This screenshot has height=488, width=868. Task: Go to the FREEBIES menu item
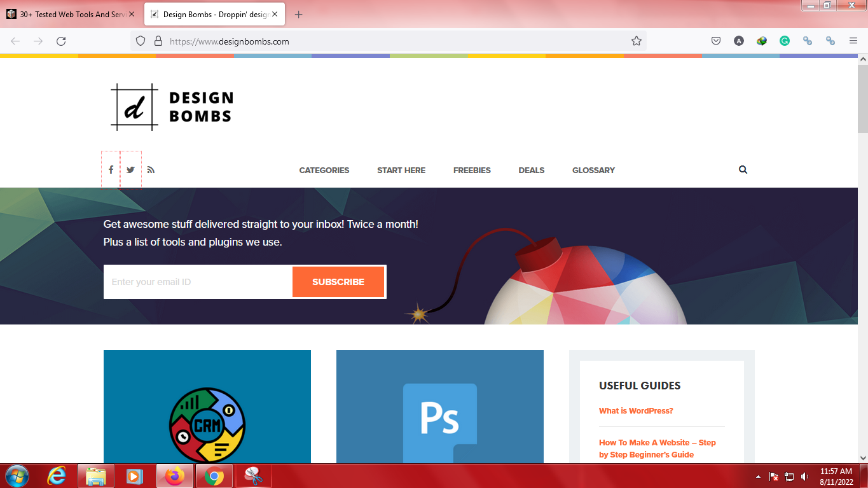click(472, 170)
